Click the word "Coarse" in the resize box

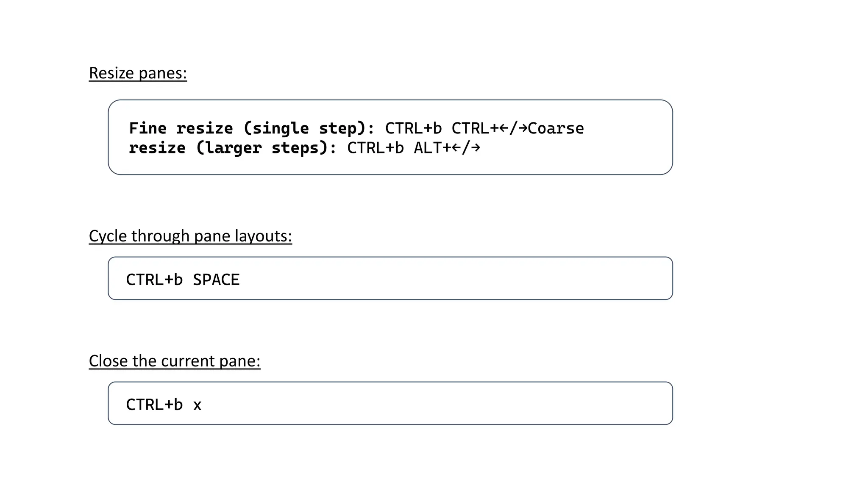556,128
